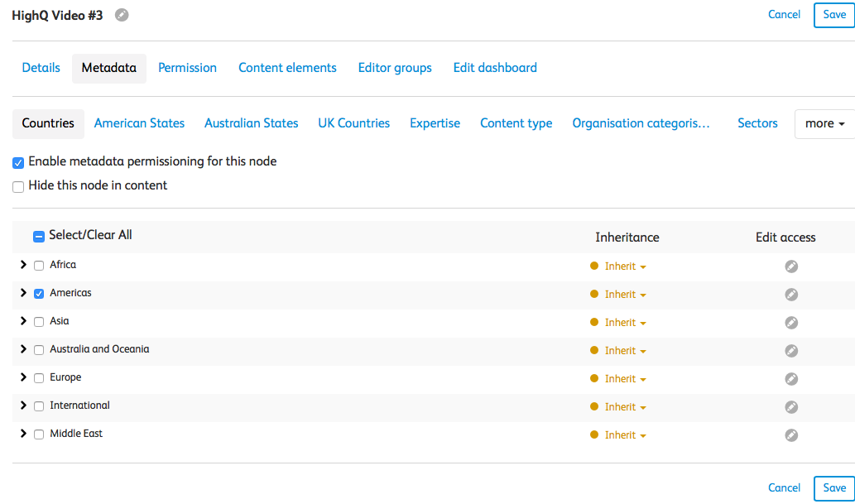Select the American States tab
This screenshot has height=504, width=855.
point(139,123)
